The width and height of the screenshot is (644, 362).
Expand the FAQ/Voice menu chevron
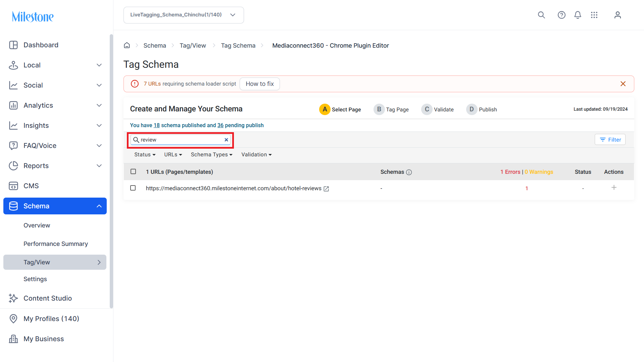point(99,146)
